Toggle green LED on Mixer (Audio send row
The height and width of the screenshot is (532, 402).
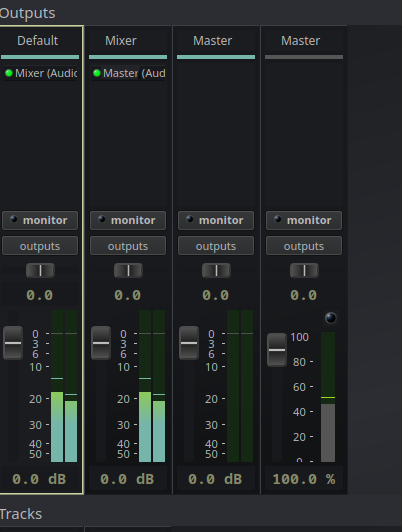9,73
